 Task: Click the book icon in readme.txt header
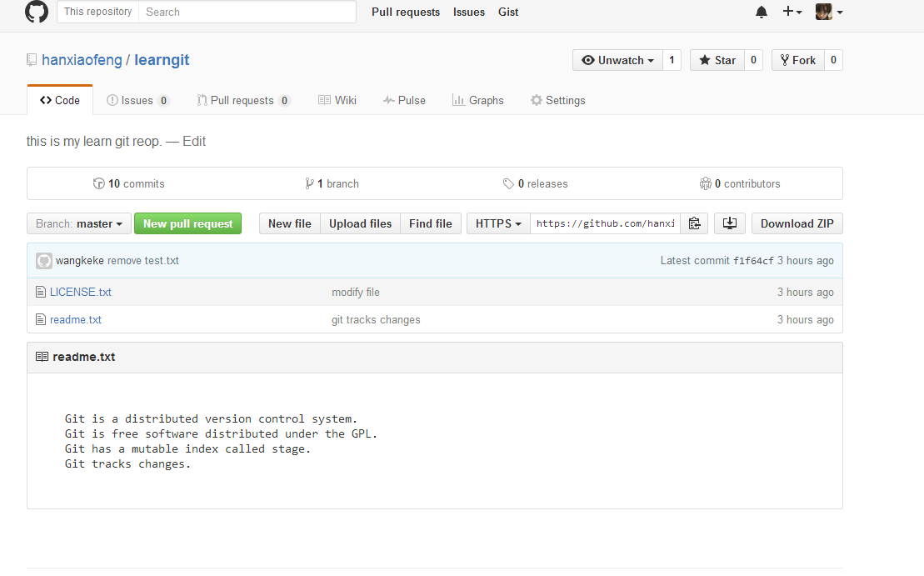pos(42,357)
